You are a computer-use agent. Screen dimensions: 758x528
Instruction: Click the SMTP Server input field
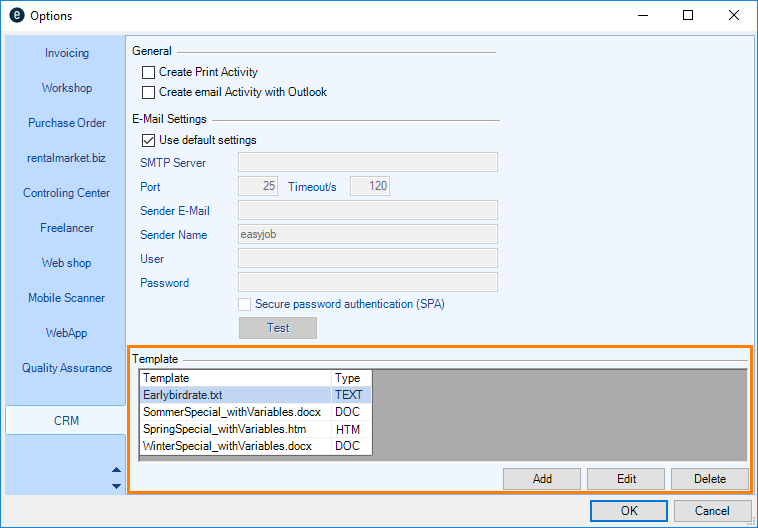click(x=367, y=163)
